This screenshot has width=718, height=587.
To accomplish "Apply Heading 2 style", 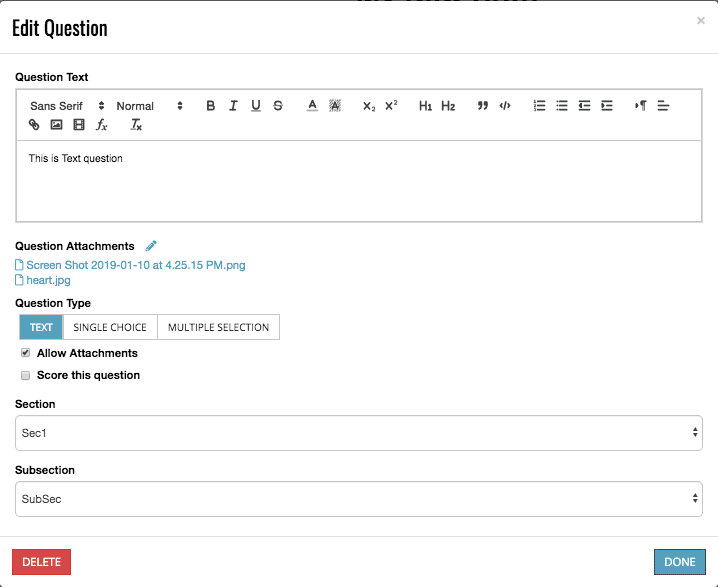I will [x=448, y=106].
